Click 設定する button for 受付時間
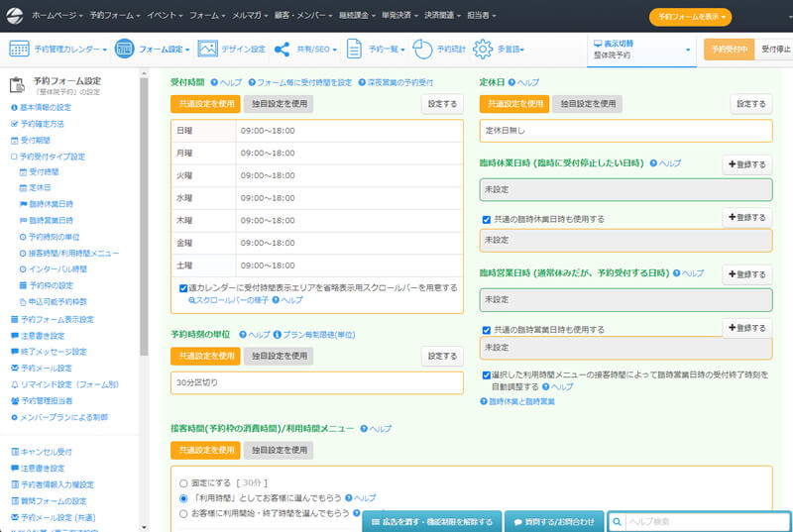Screen dimensions: 793x532 coord(442,104)
